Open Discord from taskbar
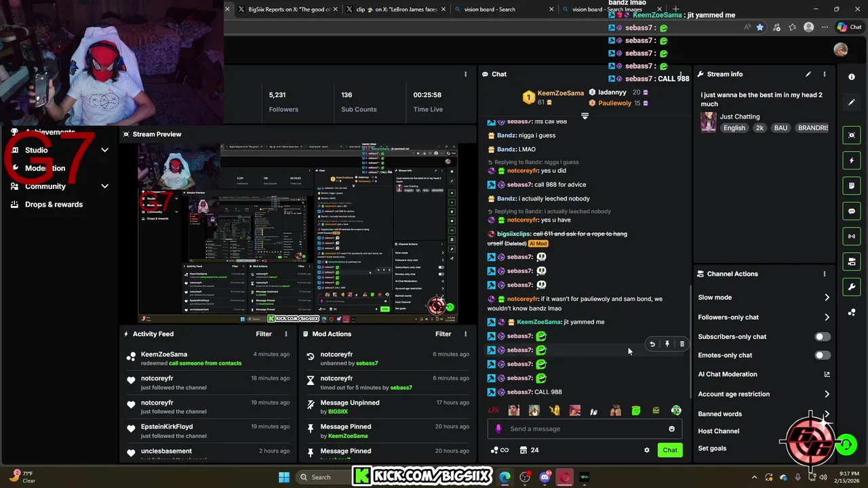The width and height of the screenshot is (868, 488). coord(545,477)
